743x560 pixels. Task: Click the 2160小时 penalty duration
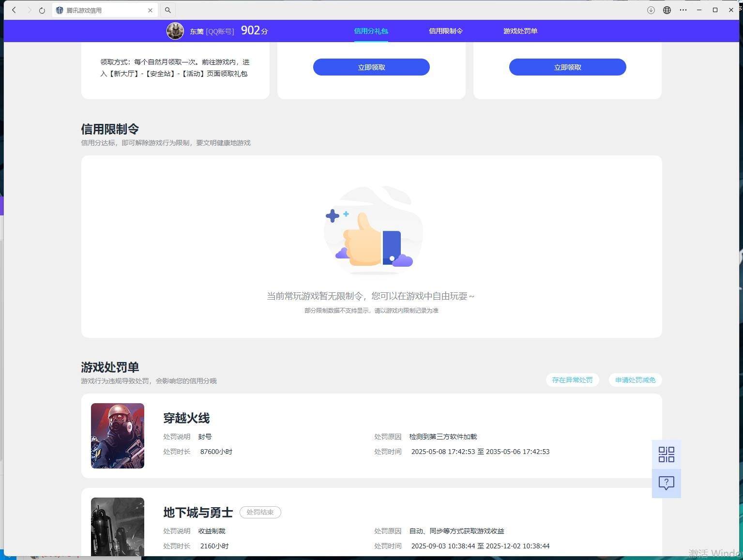tap(214, 546)
